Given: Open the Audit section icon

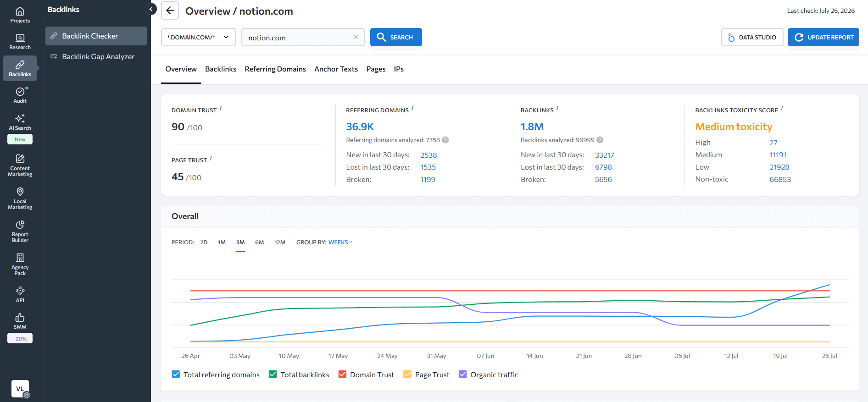Looking at the screenshot, I should click(20, 95).
